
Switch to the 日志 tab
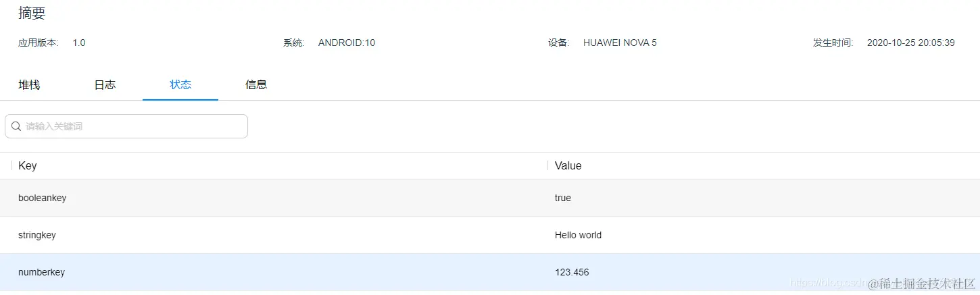click(105, 85)
